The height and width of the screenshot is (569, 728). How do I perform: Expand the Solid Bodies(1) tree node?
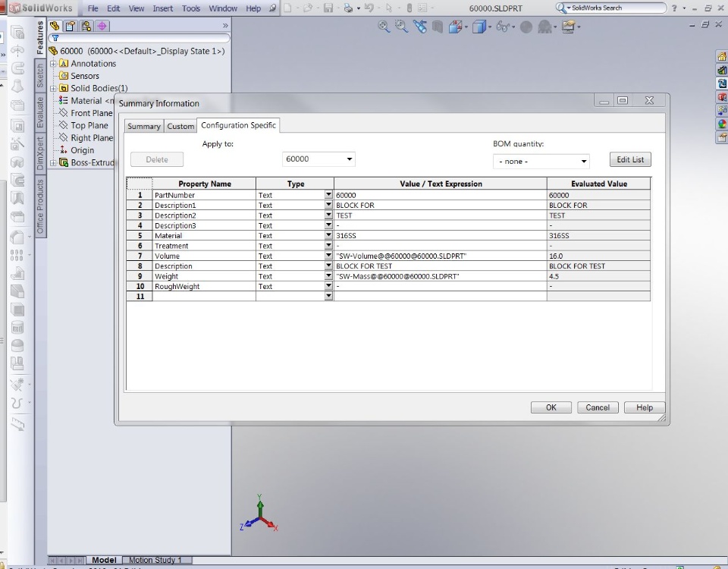pyautogui.click(x=53, y=88)
